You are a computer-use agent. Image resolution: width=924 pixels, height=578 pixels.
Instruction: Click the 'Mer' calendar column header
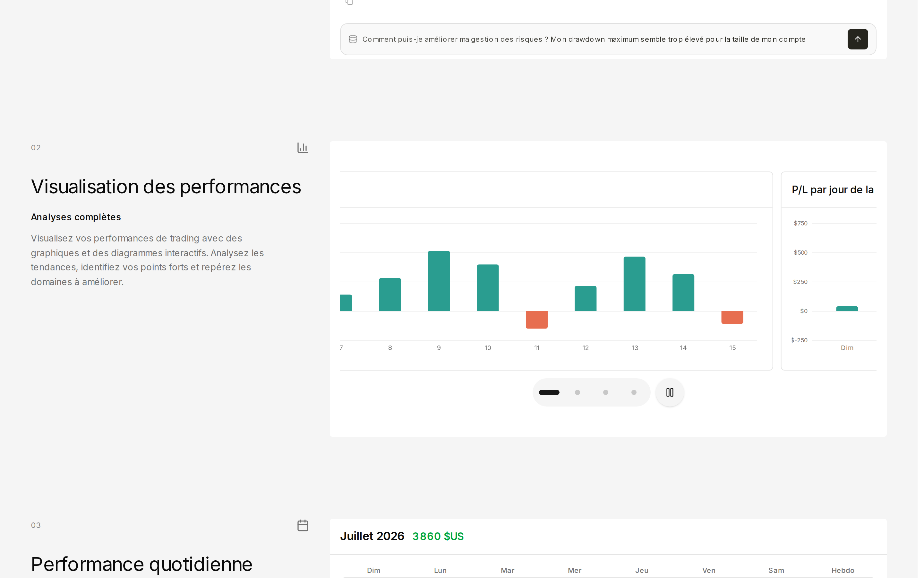[x=575, y=570]
